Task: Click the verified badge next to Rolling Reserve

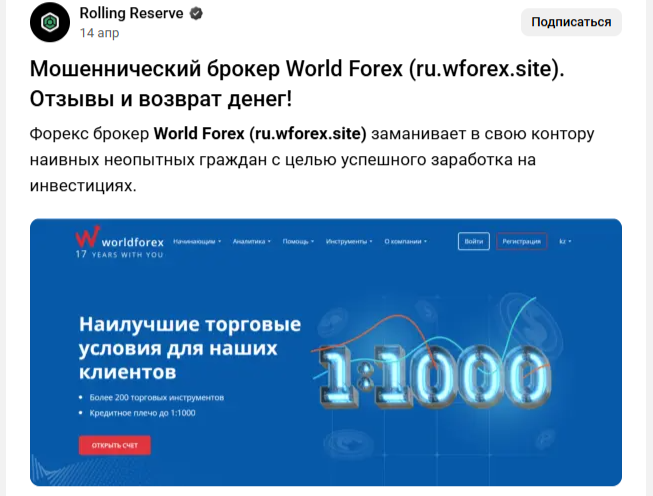Action: tap(196, 13)
